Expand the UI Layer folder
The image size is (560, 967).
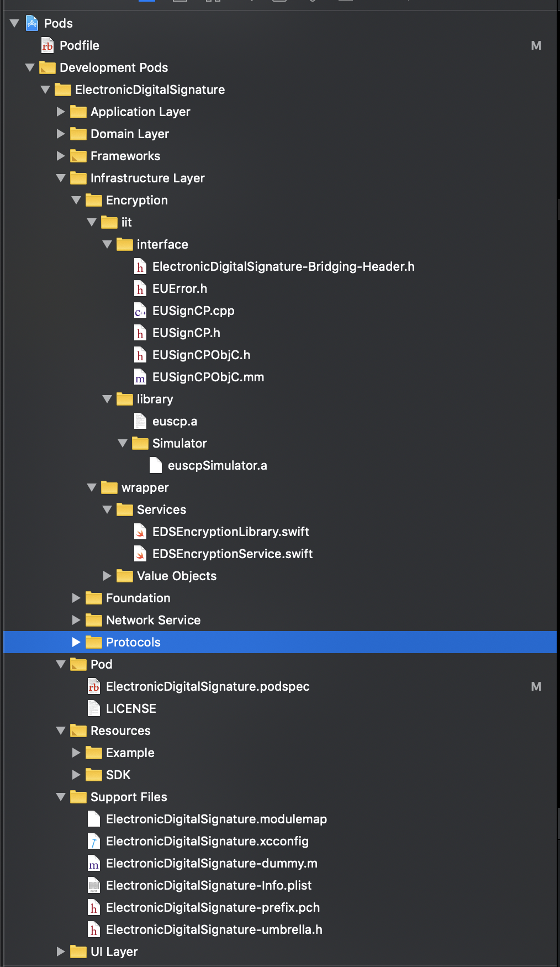61,952
